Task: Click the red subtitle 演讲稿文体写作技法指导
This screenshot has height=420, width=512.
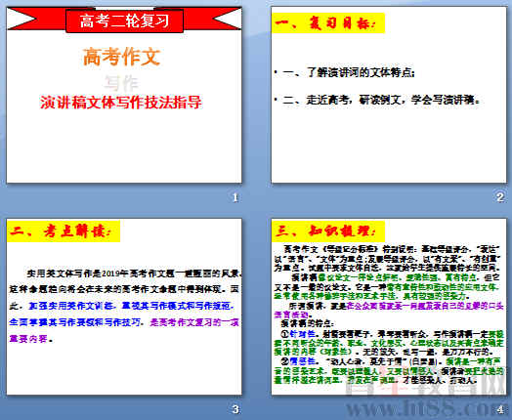Action: (121, 103)
